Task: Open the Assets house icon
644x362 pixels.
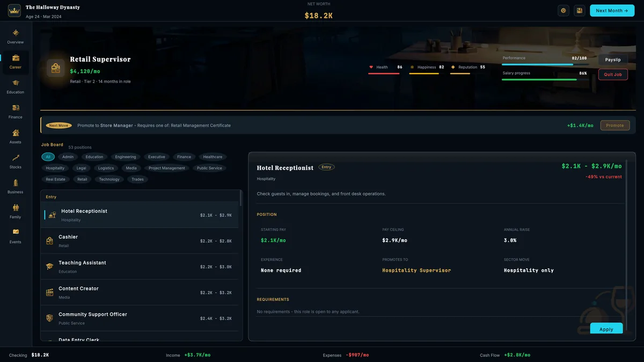Action: point(16,132)
